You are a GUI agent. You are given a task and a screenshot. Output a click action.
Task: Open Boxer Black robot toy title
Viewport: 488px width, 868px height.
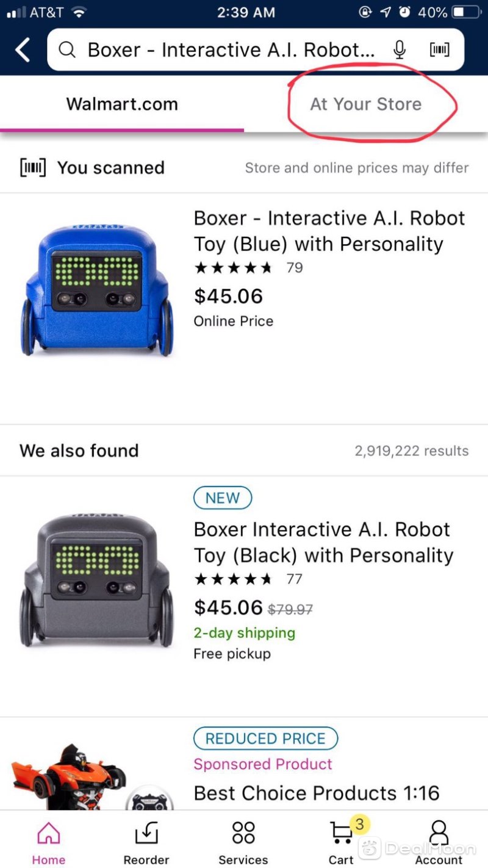point(324,542)
